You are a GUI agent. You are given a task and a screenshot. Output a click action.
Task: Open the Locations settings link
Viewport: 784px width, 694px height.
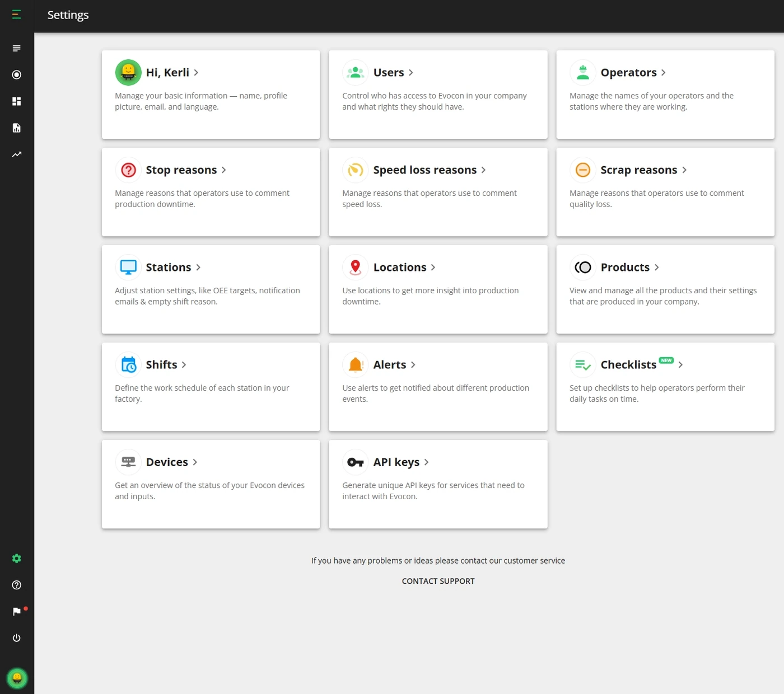[x=400, y=268]
